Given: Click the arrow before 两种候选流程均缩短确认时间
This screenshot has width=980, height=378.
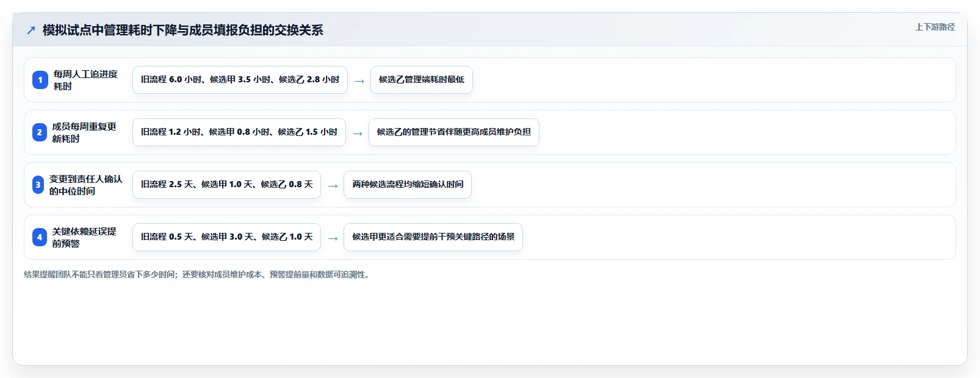Looking at the screenshot, I should 333,186.
